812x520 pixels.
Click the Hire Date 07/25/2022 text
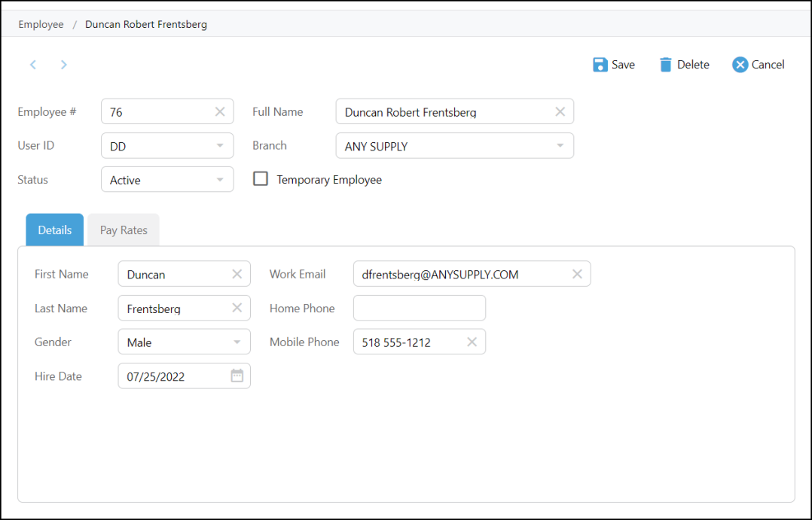pyautogui.click(x=156, y=377)
